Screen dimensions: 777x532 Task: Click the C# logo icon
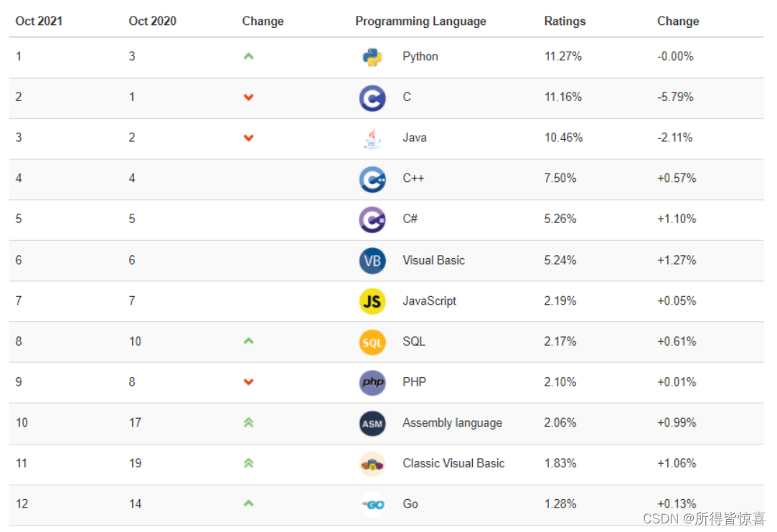point(372,219)
